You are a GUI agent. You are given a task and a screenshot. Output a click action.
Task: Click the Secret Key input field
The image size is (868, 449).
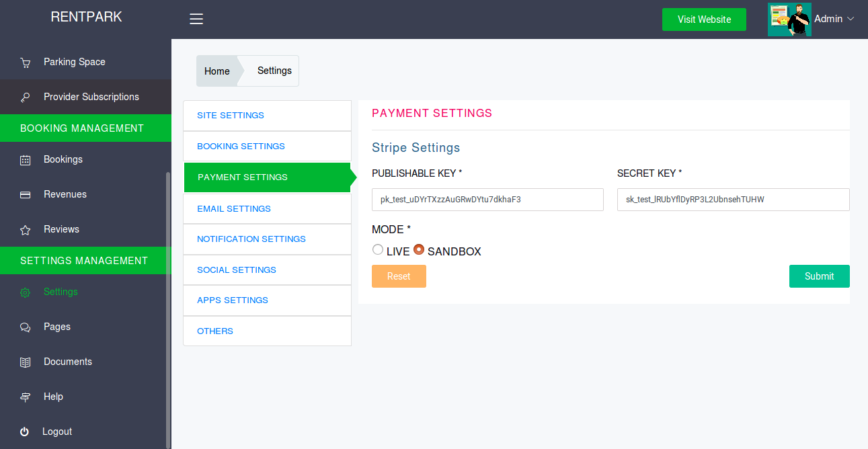[x=733, y=200]
